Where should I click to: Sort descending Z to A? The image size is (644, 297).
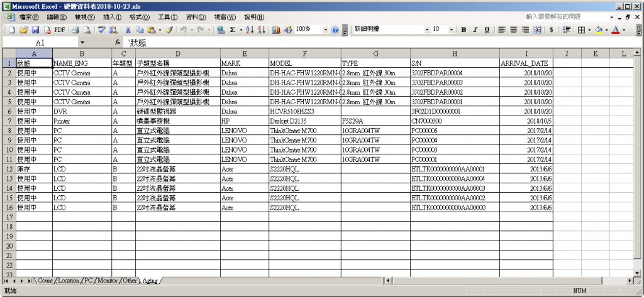tap(262, 30)
